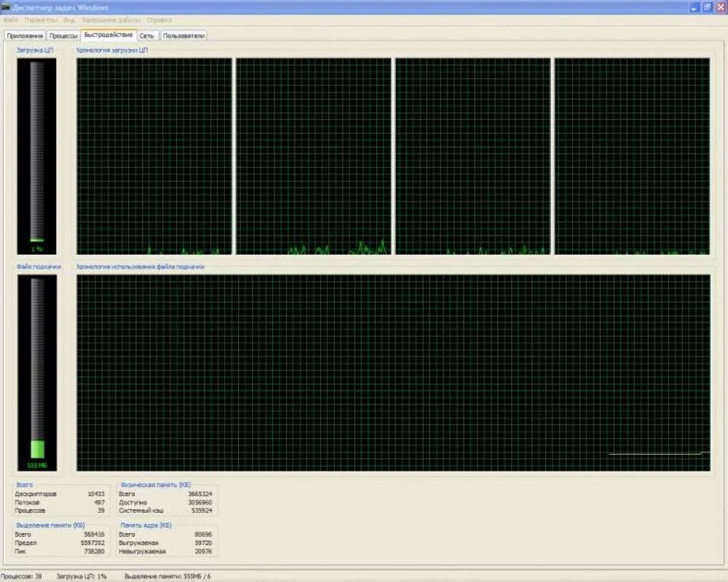Minimize the Task Manager window

click(692, 7)
